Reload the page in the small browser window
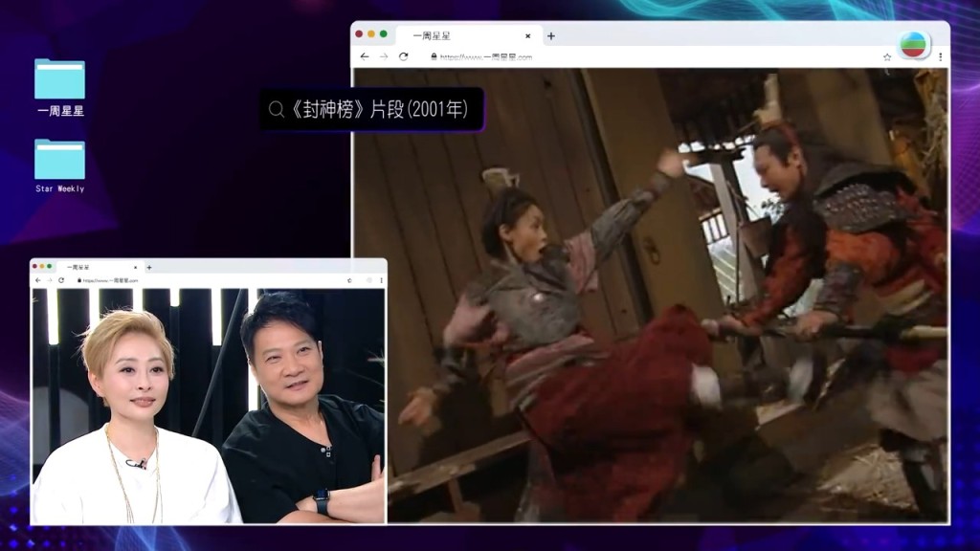 (x=61, y=280)
